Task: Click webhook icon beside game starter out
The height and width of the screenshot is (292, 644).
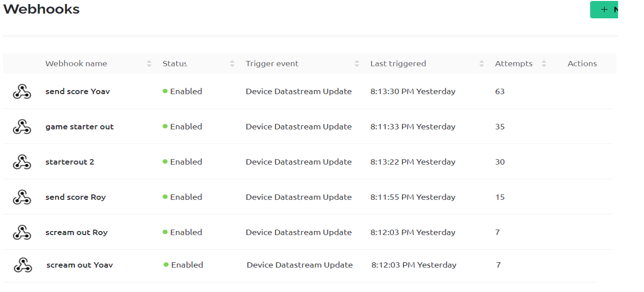Action: tap(22, 127)
